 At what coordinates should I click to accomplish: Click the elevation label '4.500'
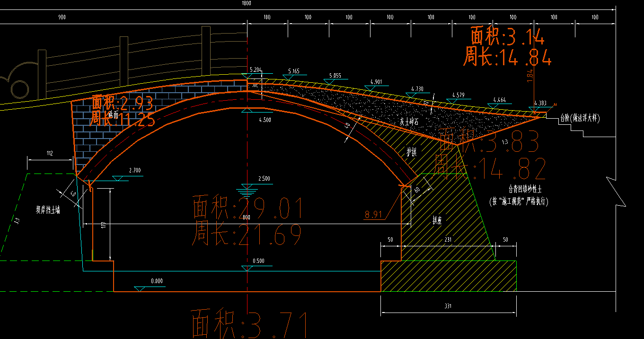tap(265, 120)
